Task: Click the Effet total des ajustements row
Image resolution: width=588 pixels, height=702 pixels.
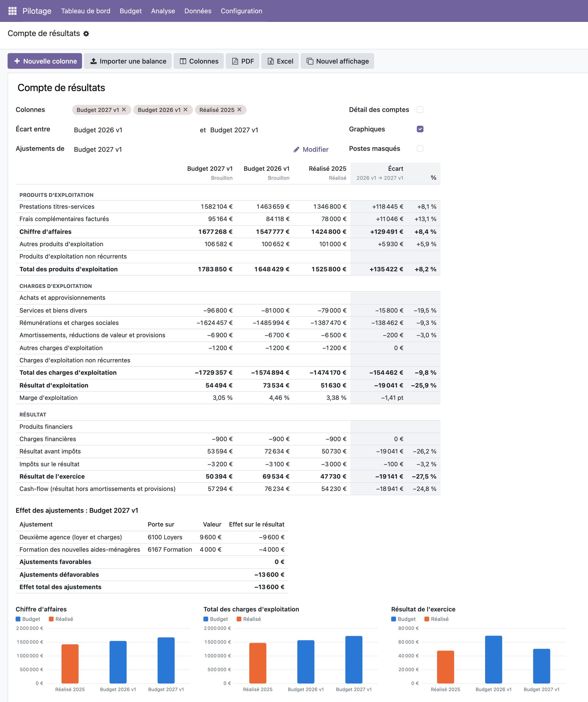Action: pyautogui.click(x=152, y=587)
